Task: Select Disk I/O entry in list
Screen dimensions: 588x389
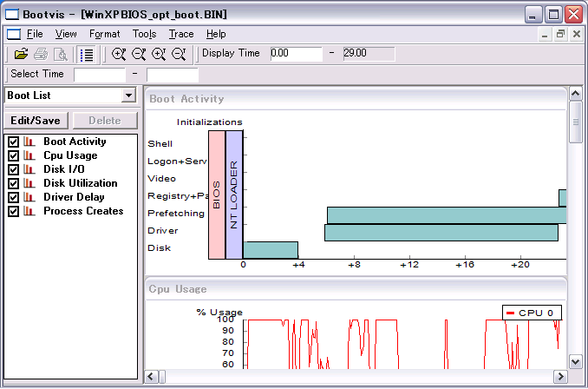Action: [64, 169]
